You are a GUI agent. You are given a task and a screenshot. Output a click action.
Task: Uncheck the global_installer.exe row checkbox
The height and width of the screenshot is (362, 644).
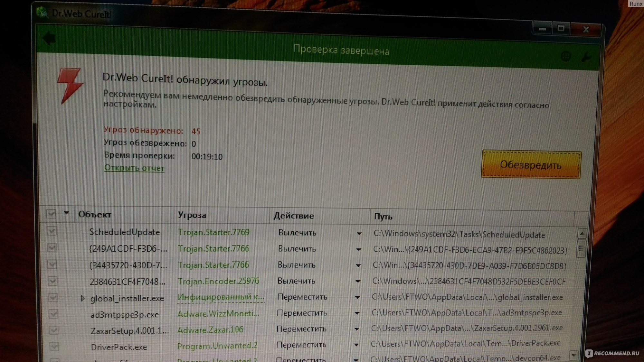pyautogui.click(x=53, y=297)
